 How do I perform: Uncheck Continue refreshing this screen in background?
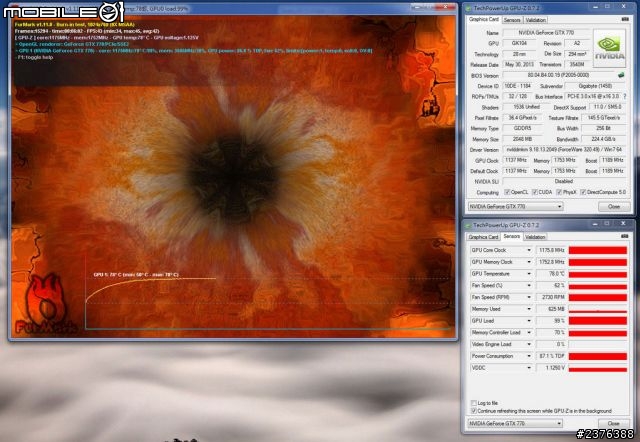point(474,411)
